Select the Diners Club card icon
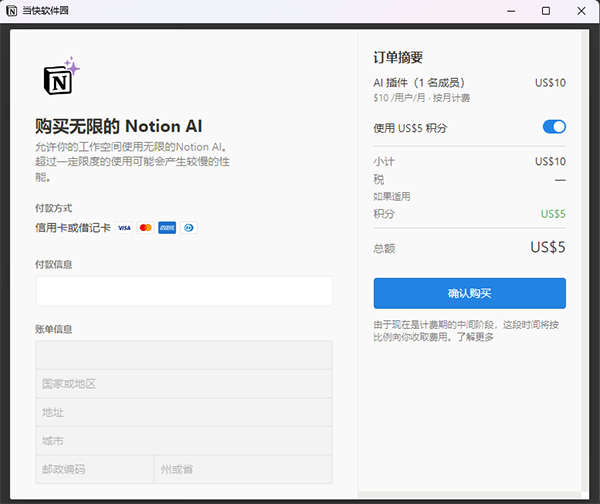This screenshot has height=504, width=600. 189,228
